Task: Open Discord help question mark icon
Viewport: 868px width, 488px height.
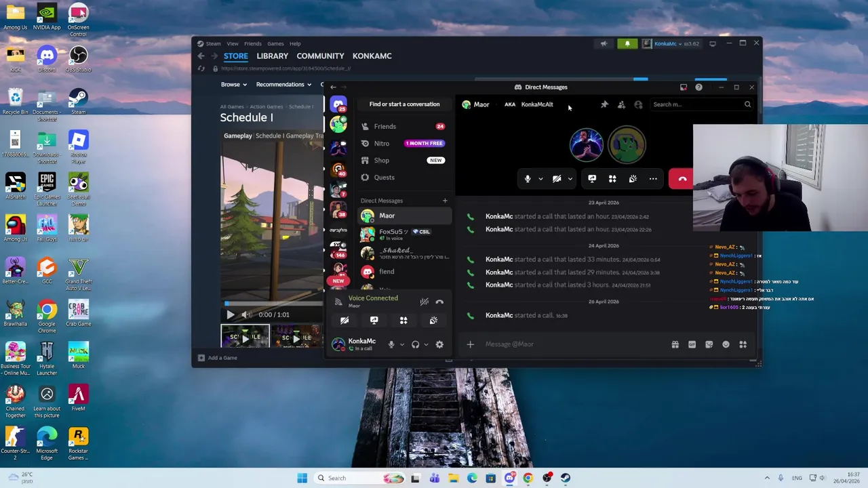Action: pyautogui.click(x=698, y=87)
